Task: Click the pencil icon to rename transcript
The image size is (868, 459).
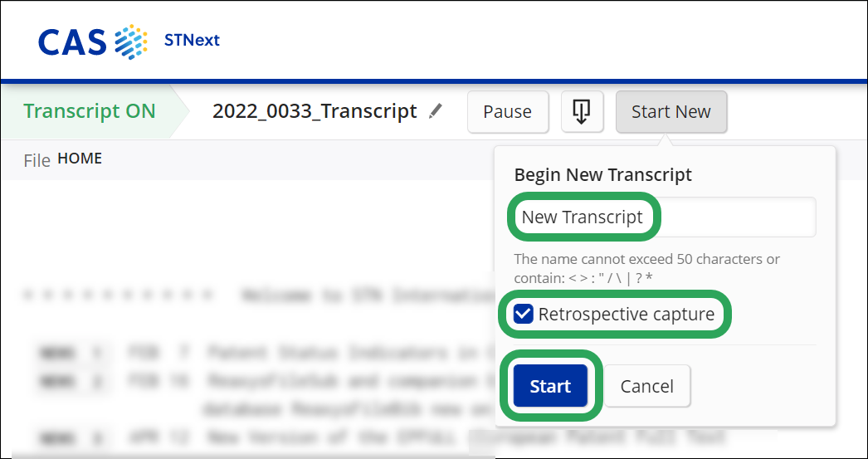Action: click(436, 111)
